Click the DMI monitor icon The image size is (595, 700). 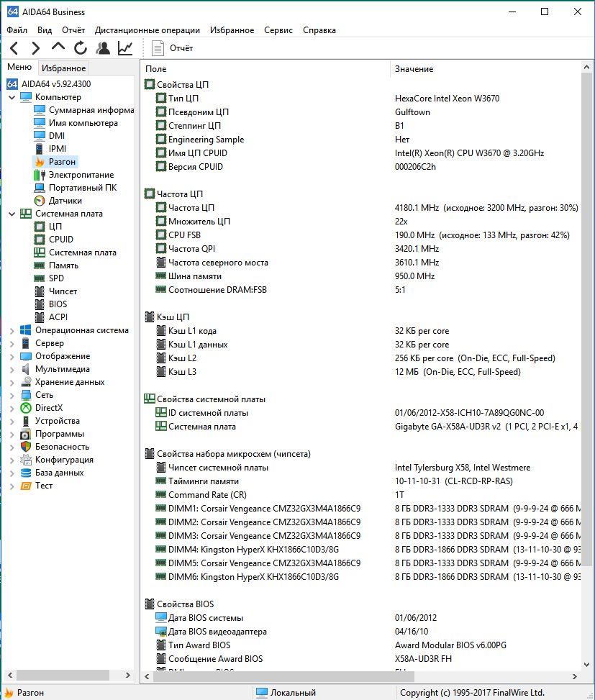pyautogui.click(x=40, y=136)
